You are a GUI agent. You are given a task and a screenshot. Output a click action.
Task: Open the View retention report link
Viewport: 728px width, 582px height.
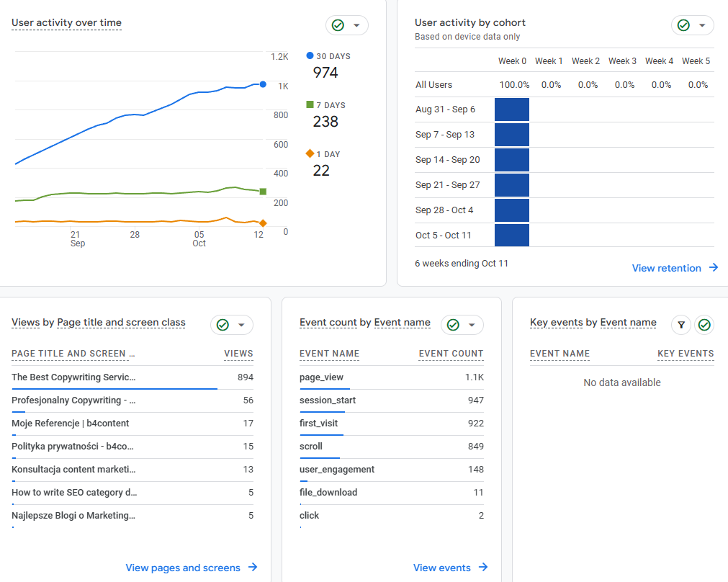pos(666,268)
